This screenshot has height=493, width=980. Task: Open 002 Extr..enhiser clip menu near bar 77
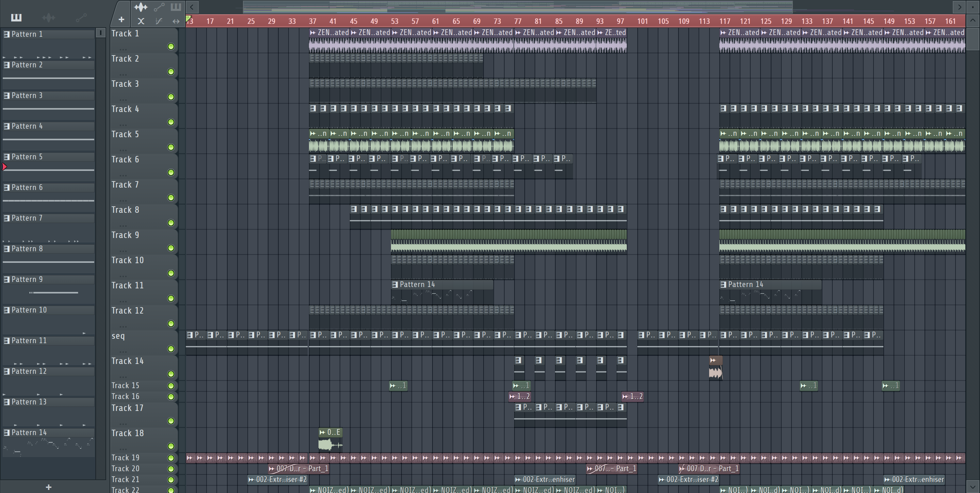[518, 480]
